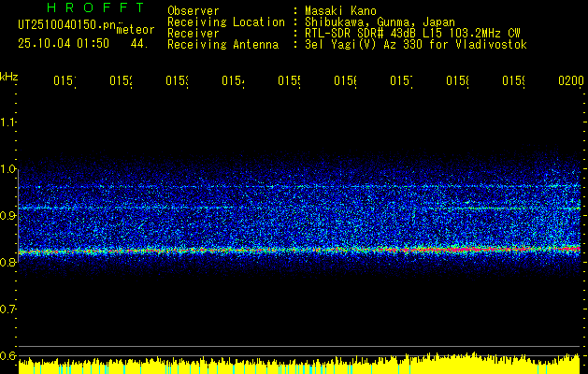The height and width of the screenshot is (374, 588).
Task: Click the RTL-SDR receiver description value
Action: click(411, 33)
